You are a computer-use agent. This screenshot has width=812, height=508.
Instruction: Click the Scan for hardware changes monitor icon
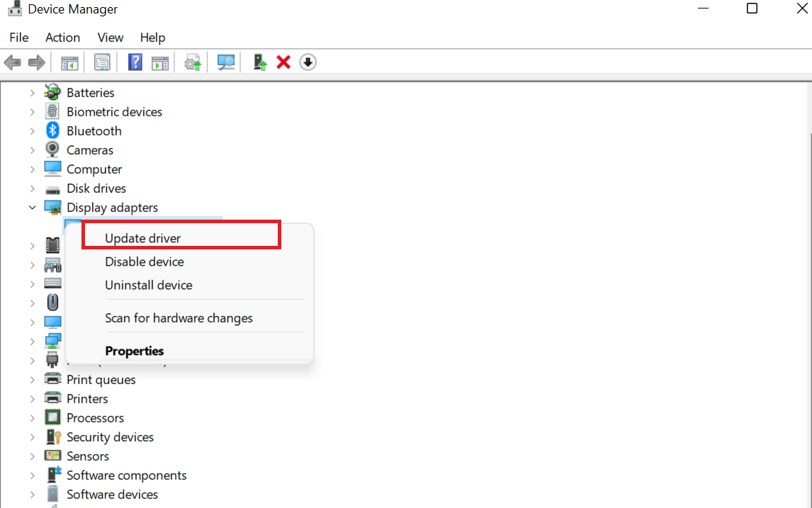pyautogui.click(x=226, y=62)
